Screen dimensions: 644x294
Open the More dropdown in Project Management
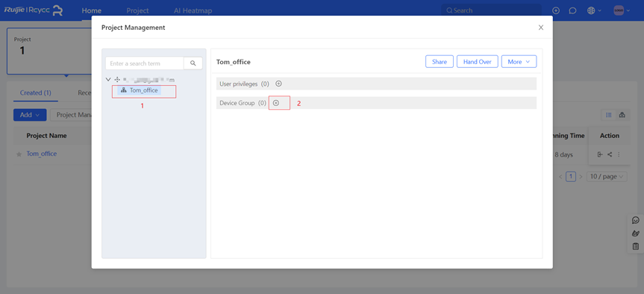[x=519, y=62]
